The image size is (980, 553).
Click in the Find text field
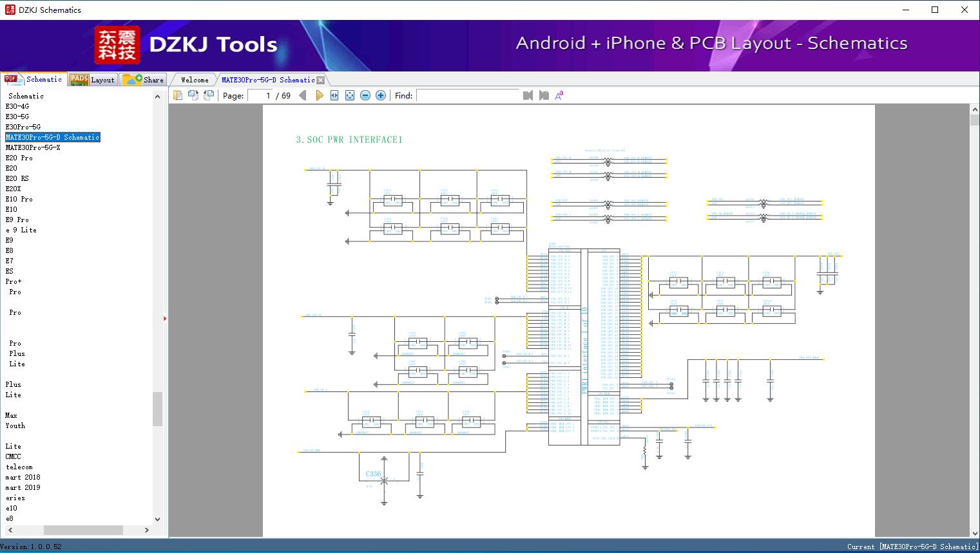coord(467,95)
